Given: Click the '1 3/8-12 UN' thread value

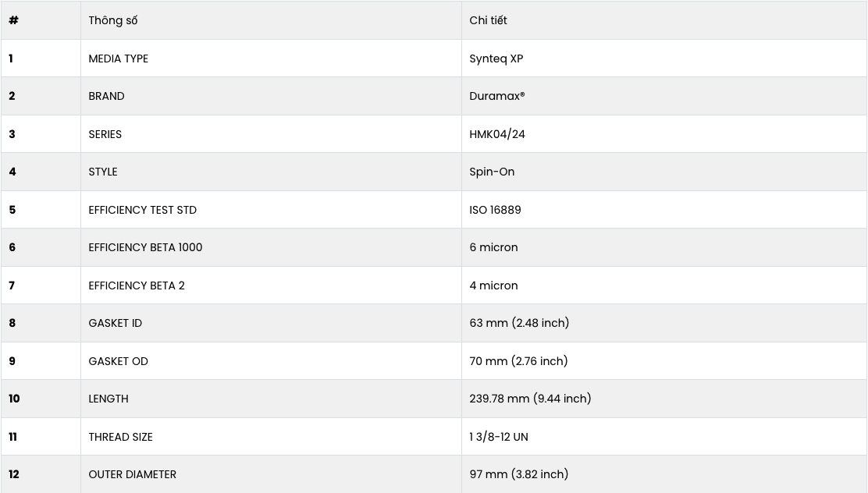Looking at the screenshot, I should pyautogui.click(x=499, y=437).
